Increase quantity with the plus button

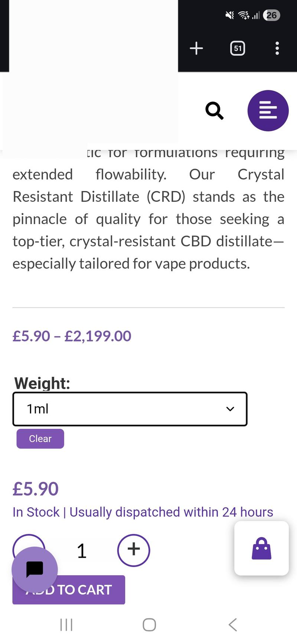pos(134,550)
